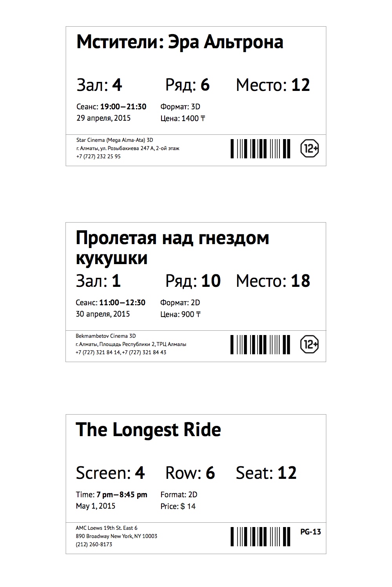Click the barcode on the Star Cinema ticket
392x587 pixels.
point(260,149)
